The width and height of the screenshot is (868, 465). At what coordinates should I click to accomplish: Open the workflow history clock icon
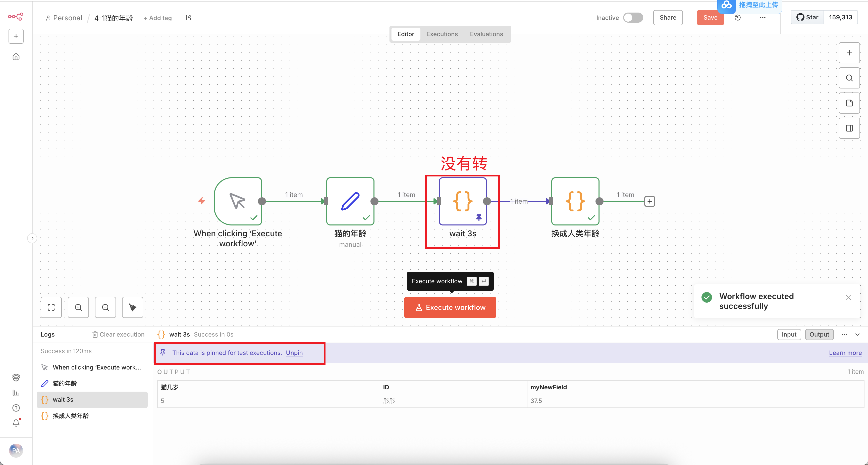pos(737,18)
